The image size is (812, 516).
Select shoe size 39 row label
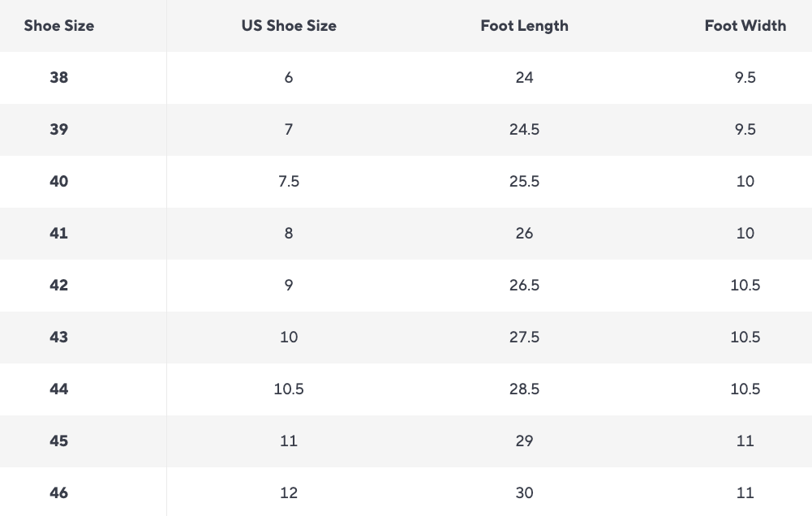pyautogui.click(x=59, y=130)
